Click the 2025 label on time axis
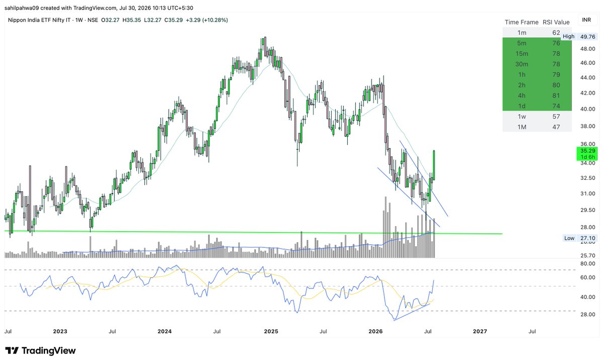Screen dimensions: 604x364 click(x=271, y=332)
